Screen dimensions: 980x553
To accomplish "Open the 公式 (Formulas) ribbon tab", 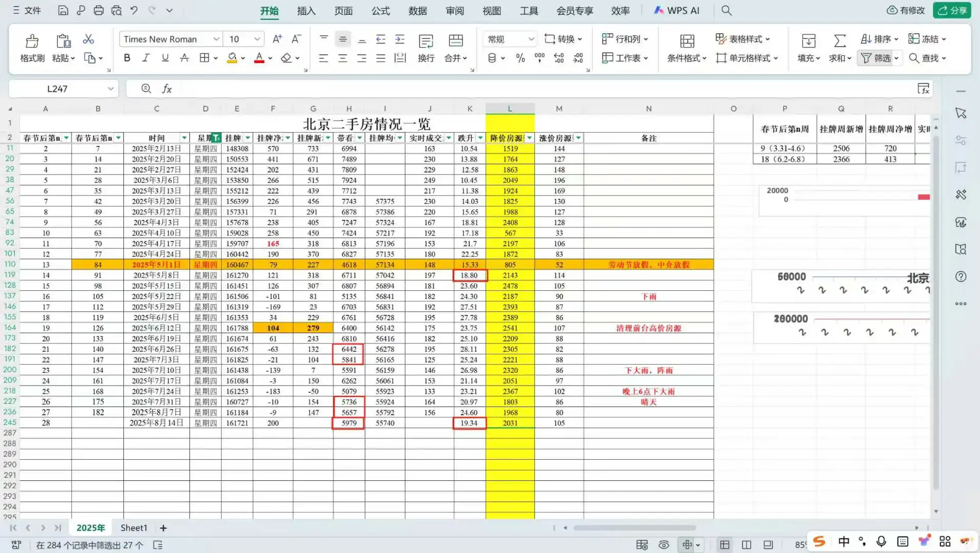I will click(380, 11).
